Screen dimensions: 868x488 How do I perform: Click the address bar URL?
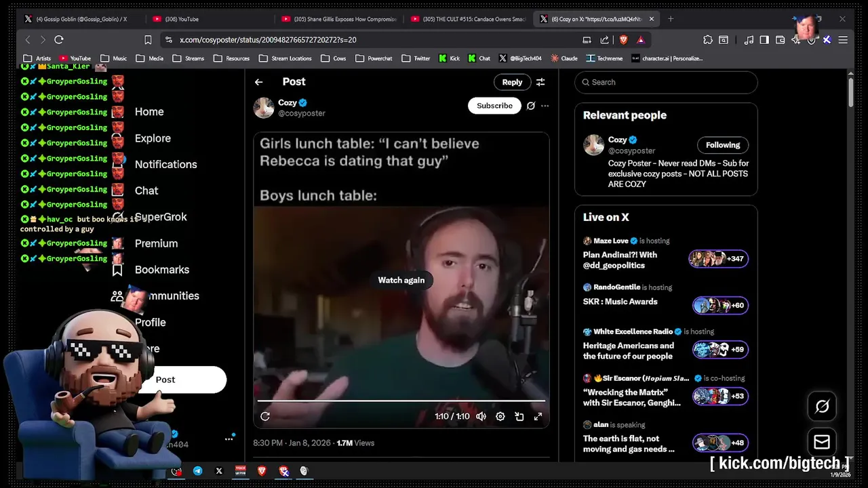tap(268, 40)
